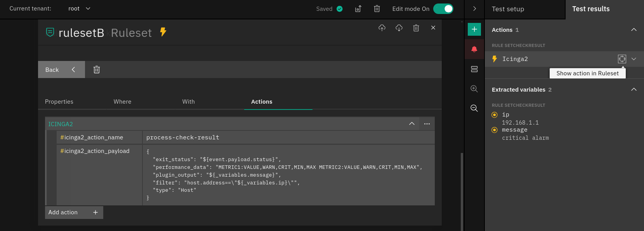Delete ruleset using header trash icon

point(416,28)
